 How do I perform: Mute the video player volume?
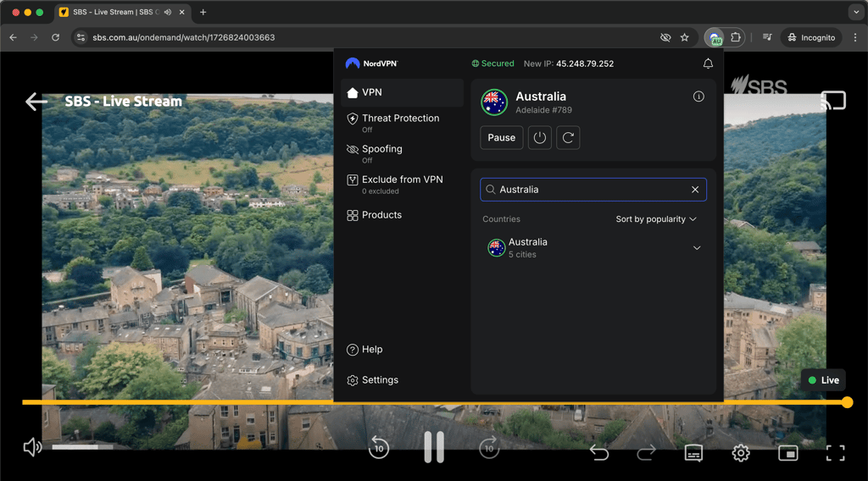click(33, 447)
